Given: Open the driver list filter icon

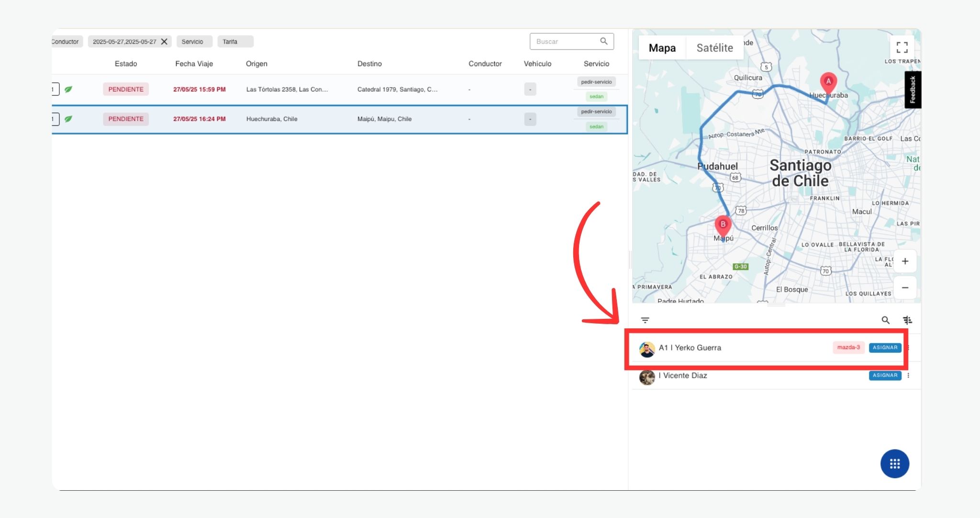Looking at the screenshot, I should 645,320.
